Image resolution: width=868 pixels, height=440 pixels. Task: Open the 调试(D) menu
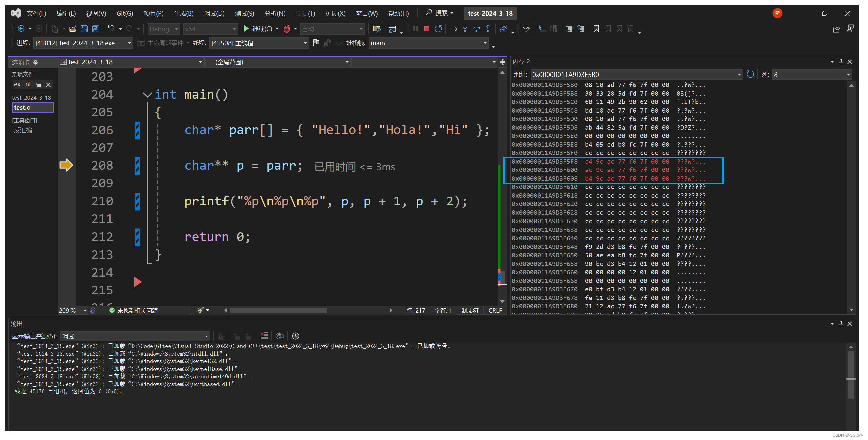point(214,13)
